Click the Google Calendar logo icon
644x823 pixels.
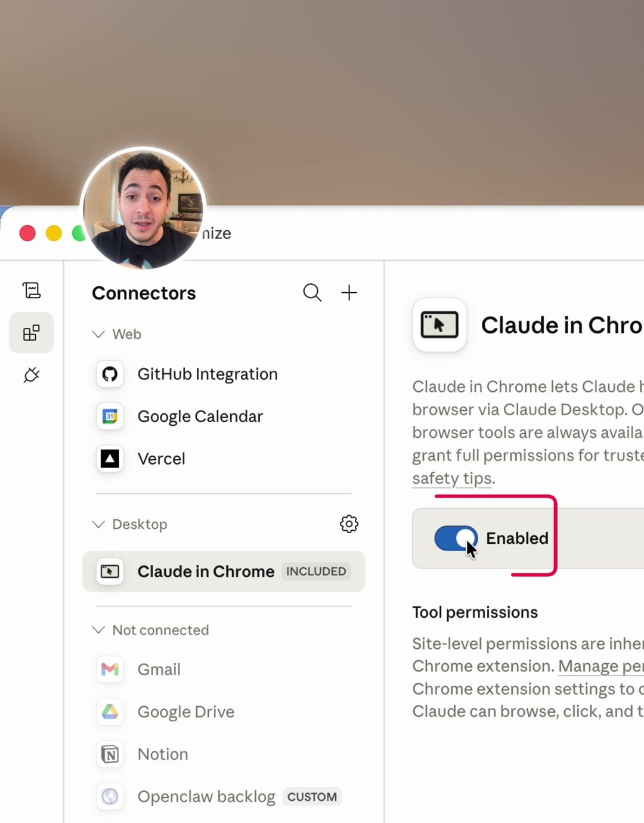point(110,416)
